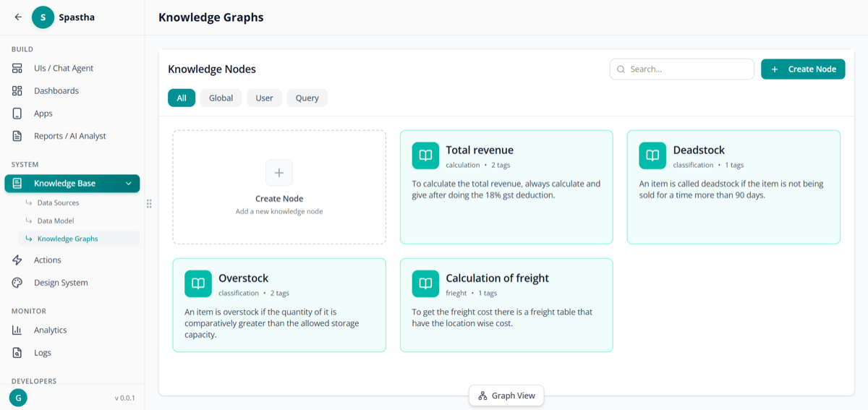Click the sidebar drag handle dots
868x410 pixels.
point(149,204)
